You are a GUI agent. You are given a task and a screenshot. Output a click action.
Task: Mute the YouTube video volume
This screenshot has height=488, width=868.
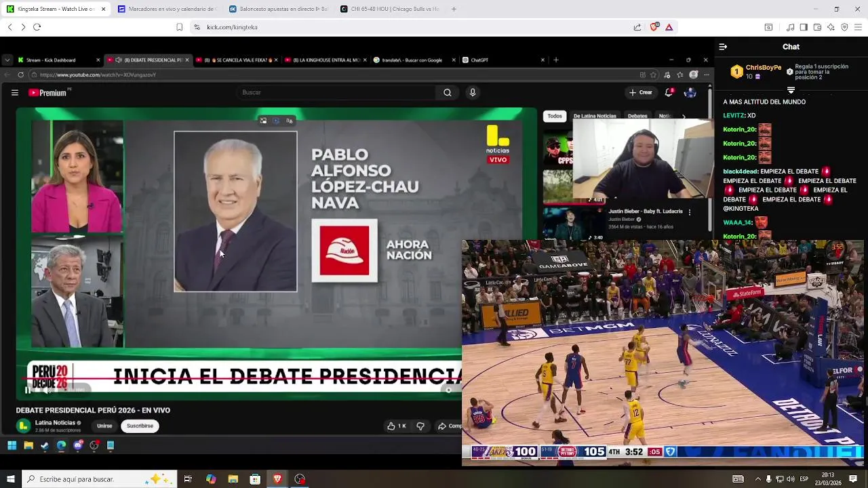tap(49, 390)
